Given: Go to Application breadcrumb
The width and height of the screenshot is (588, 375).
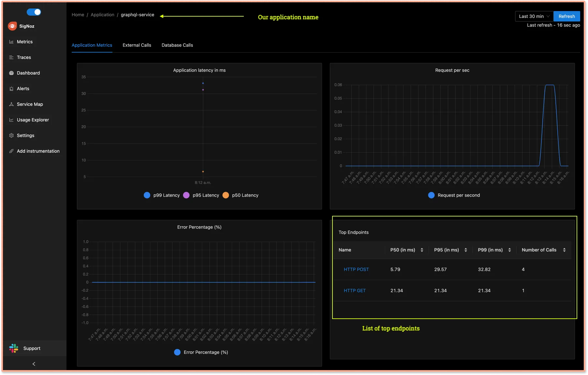Looking at the screenshot, I should pyautogui.click(x=102, y=15).
